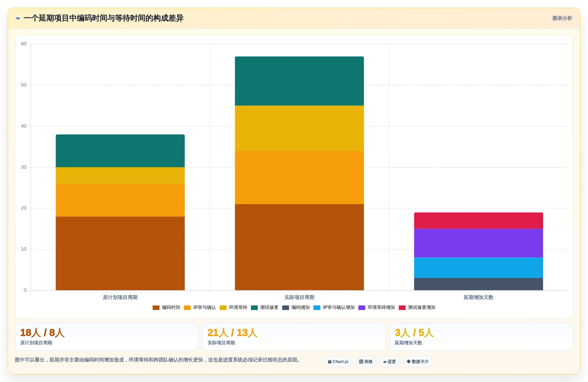
Task: Click the purple 环境等待增加 segment
Action: click(478, 243)
